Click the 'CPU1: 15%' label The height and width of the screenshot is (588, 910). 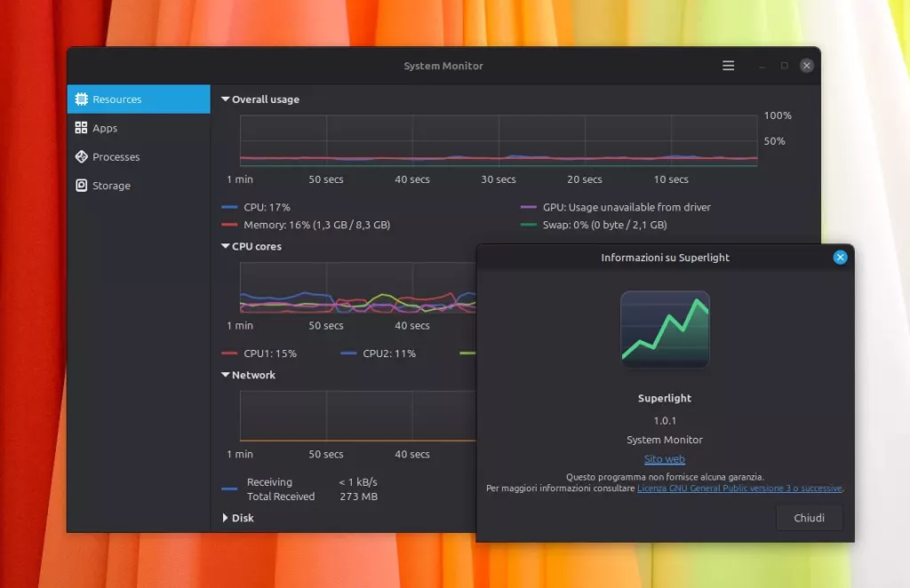pos(270,354)
